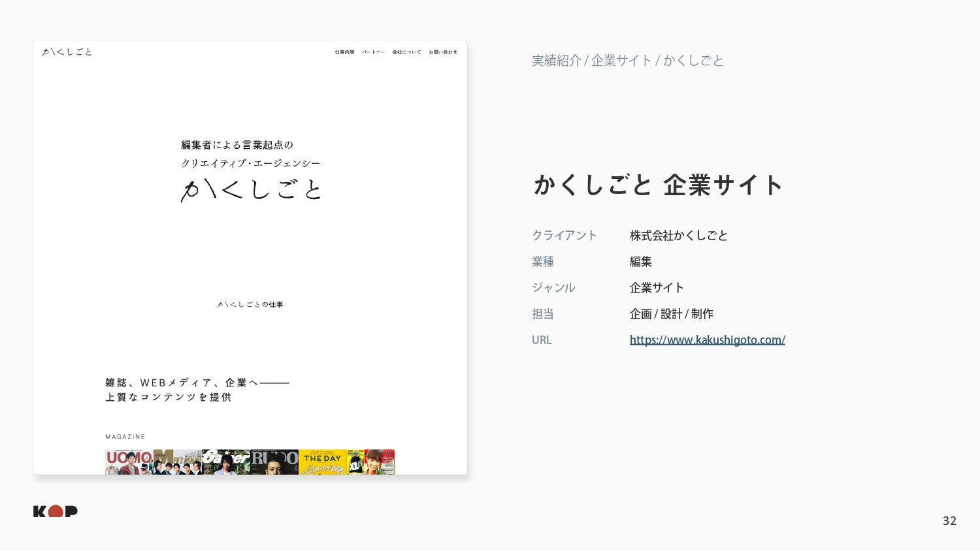Click THE DAY yellow magazine cover
This screenshot has height=551, width=980.
click(x=322, y=462)
